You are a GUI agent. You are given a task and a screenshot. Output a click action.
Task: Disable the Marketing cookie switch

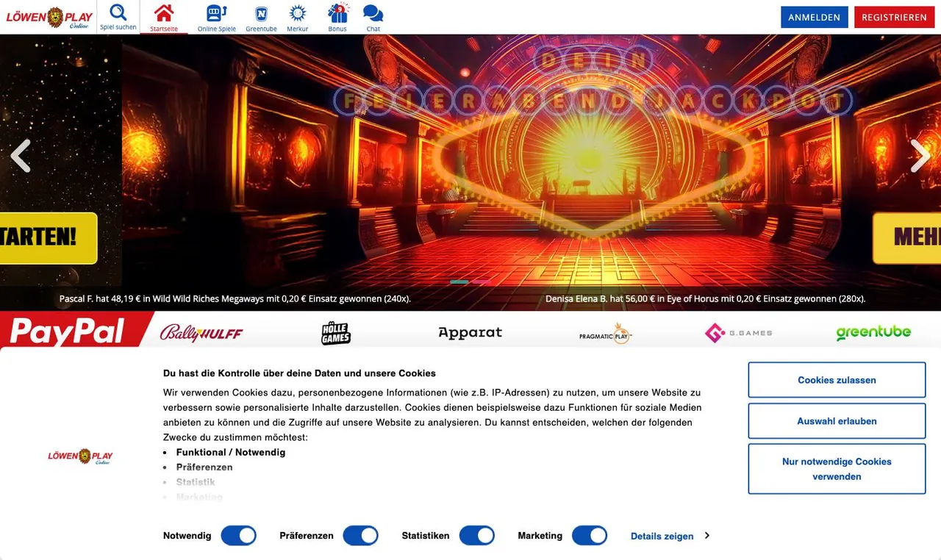click(590, 536)
